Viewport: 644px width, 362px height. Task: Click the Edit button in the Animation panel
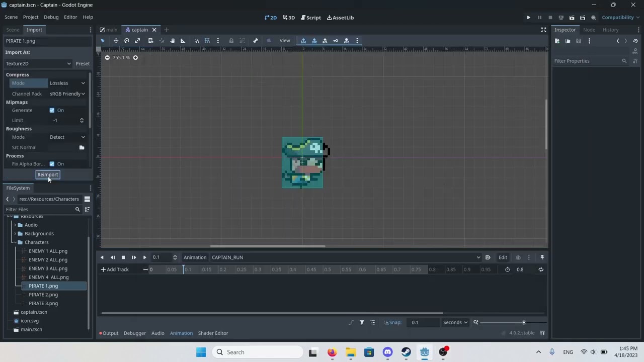tap(503, 257)
